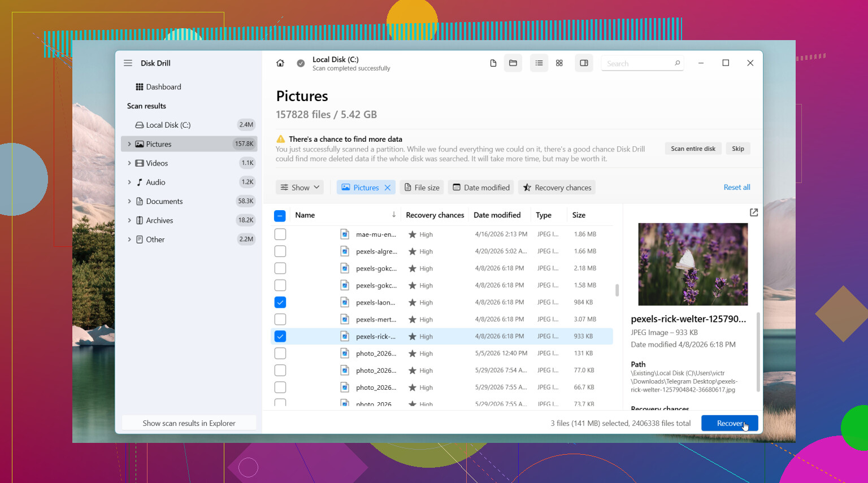868x483 pixels.
Task: Click the butterfly preview thumbnail
Action: point(693,264)
